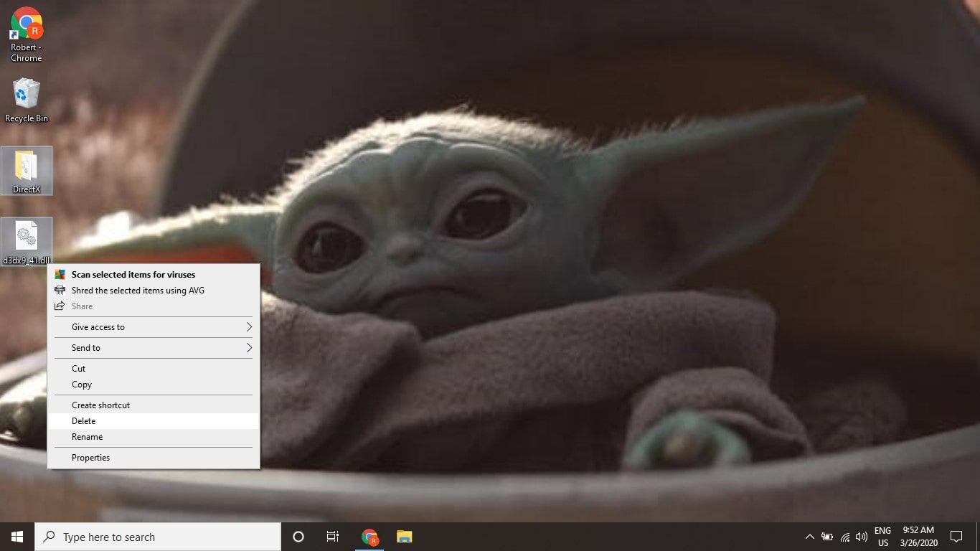
Task: Expand the Send to submenu
Action: pyautogui.click(x=153, y=348)
